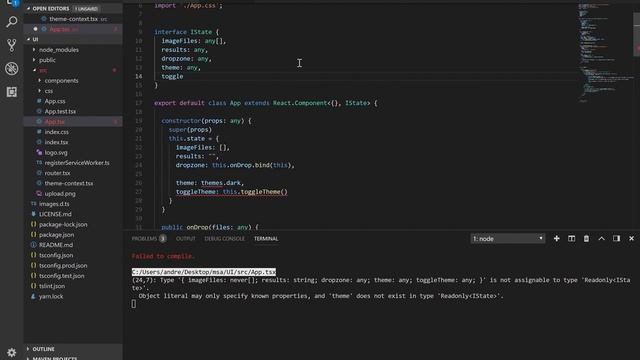The height and width of the screenshot is (360, 640).
Task: Open tsconfig.test.json file
Action: [x=62, y=276]
